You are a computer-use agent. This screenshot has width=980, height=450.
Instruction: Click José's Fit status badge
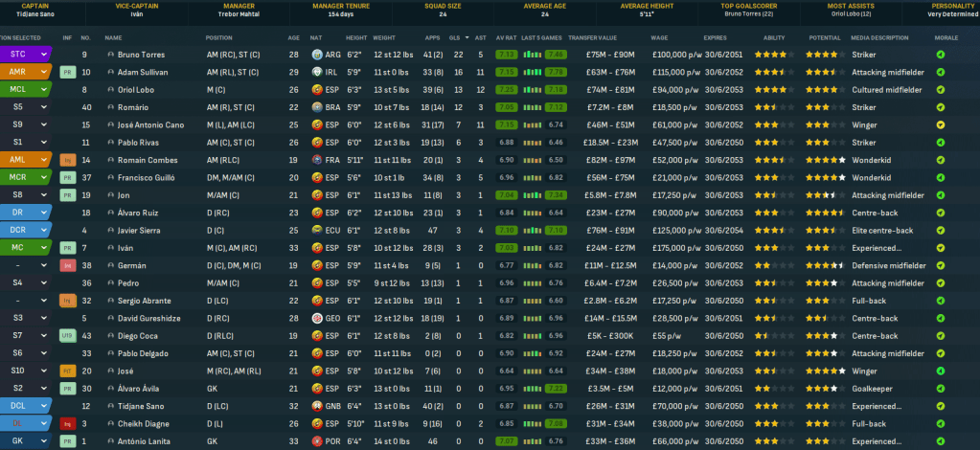point(68,371)
